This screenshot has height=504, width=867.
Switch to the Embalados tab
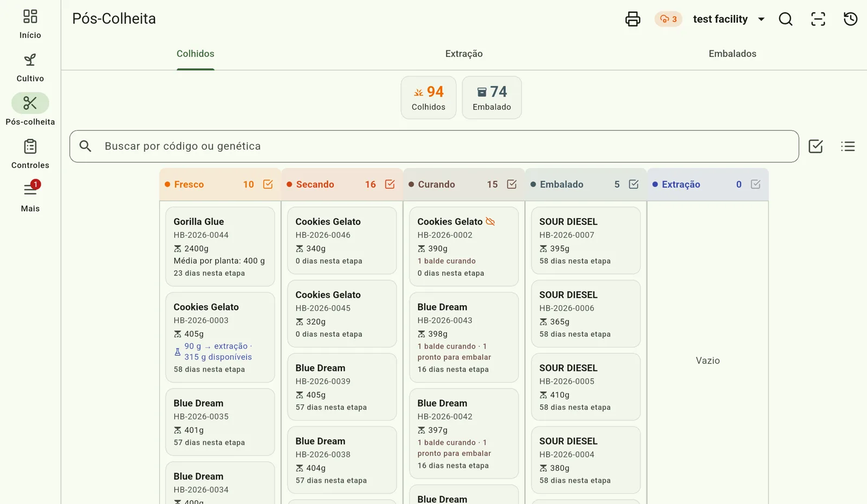pos(732,54)
